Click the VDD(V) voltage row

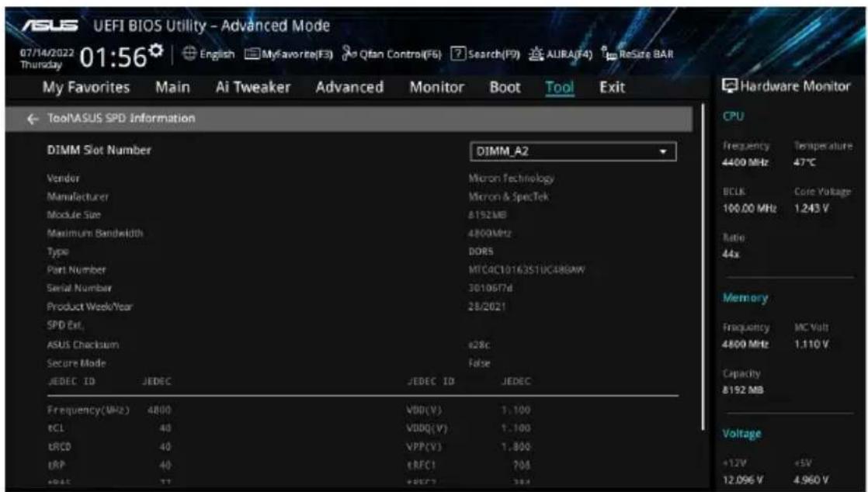point(468,410)
